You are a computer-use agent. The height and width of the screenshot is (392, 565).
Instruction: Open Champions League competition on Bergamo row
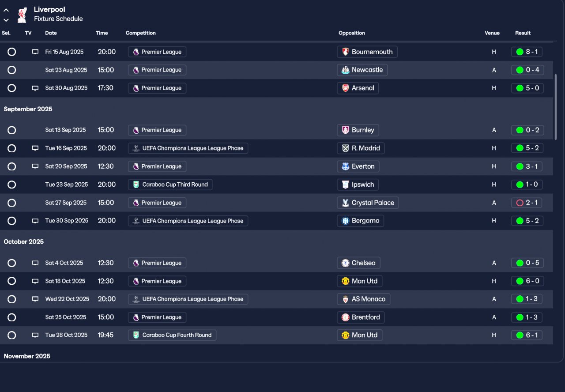click(x=188, y=221)
